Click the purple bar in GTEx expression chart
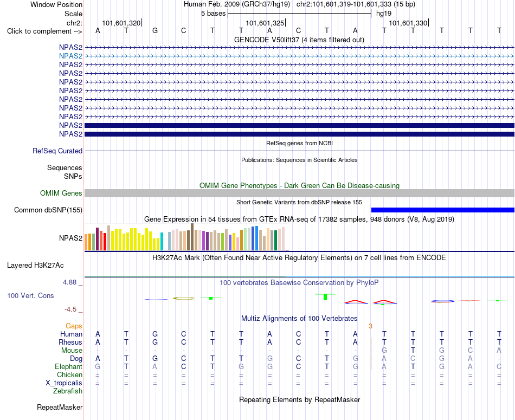515x420 pixels. click(x=204, y=241)
